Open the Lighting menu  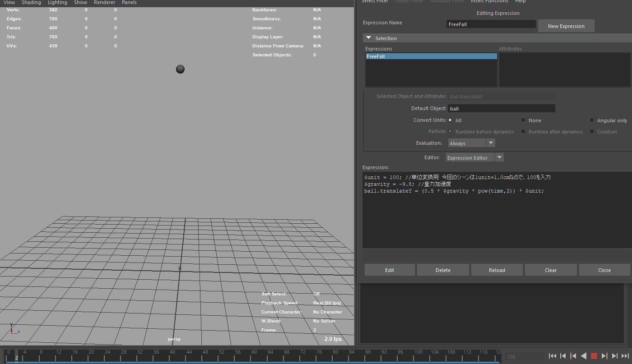click(x=57, y=3)
